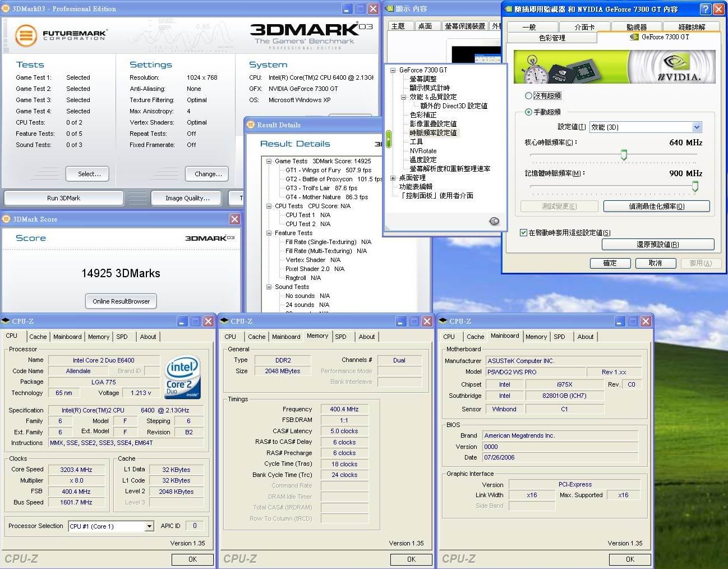The width and height of the screenshot is (728, 569).
Task: Click the memory clock frequency slider handle
Action: coord(695,186)
